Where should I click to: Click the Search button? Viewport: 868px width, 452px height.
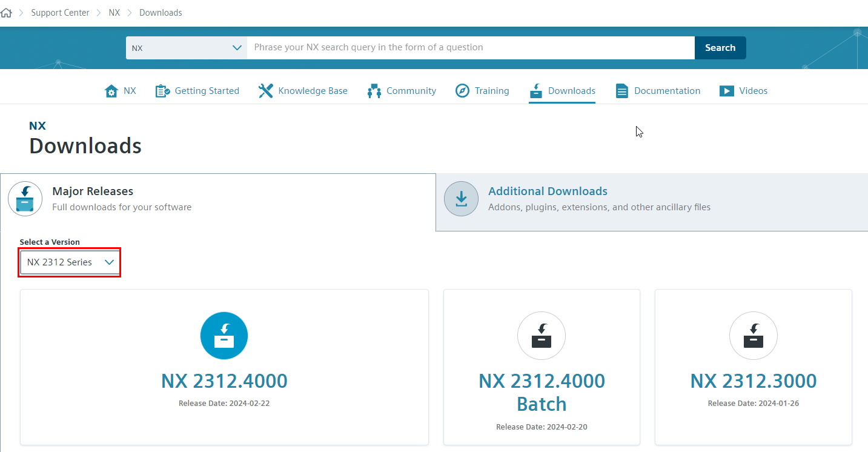(x=720, y=48)
